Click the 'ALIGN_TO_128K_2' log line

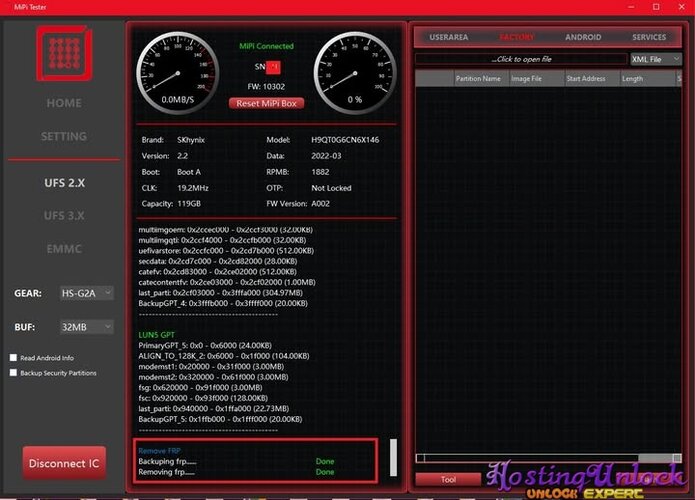pos(224,356)
